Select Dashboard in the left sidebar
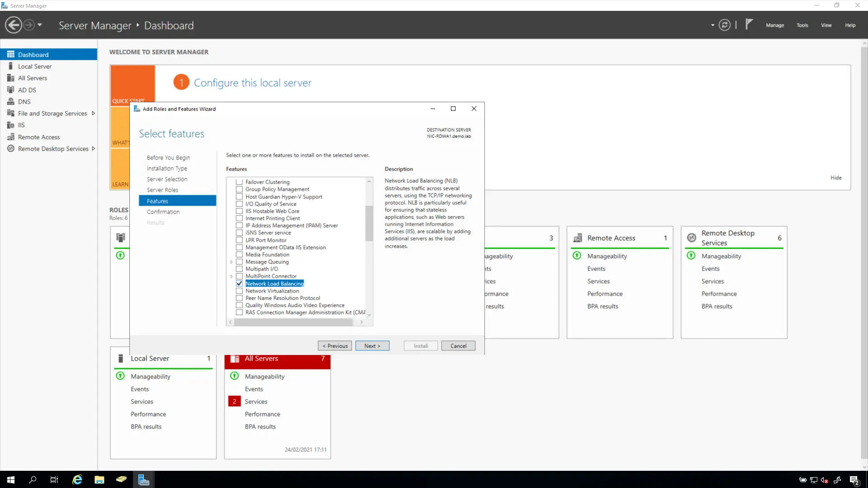 (49, 54)
